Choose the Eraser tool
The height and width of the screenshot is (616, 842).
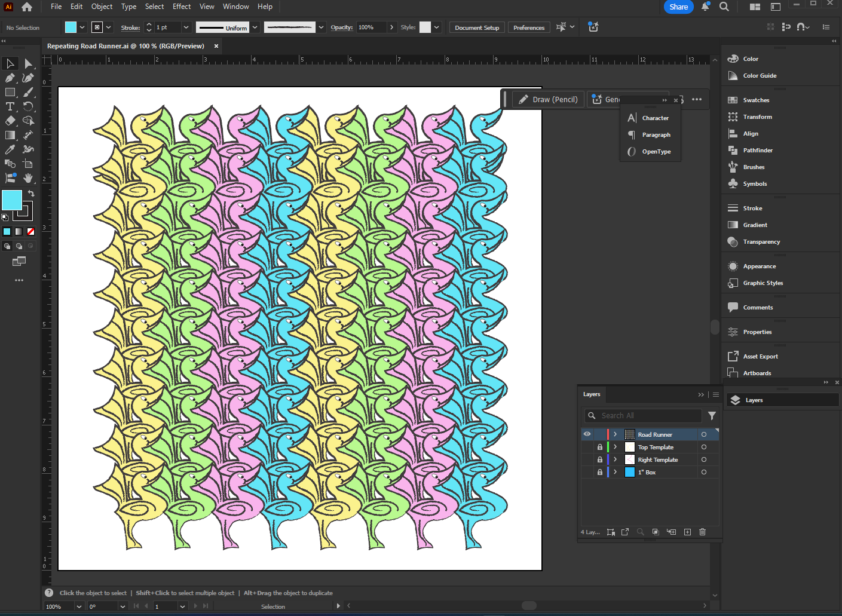[x=10, y=121]
